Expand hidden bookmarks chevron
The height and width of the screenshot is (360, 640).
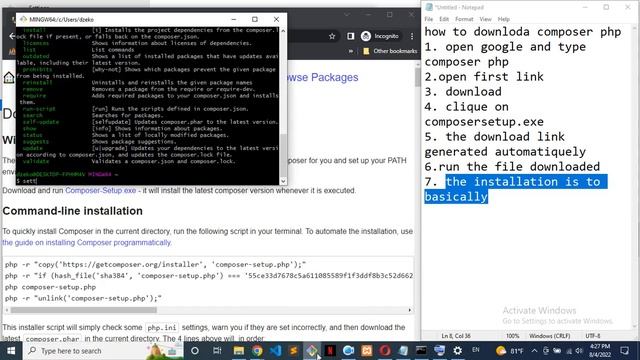pyautogui.click(x=351, y=51)
